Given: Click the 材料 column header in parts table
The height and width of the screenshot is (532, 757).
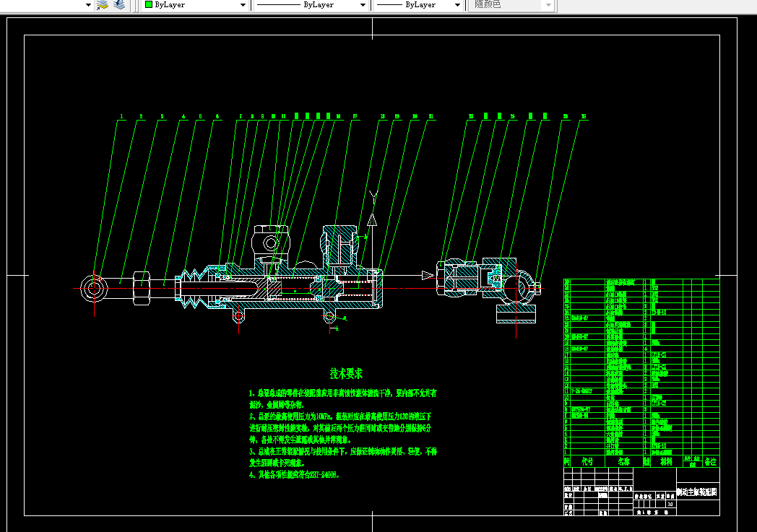Looking at the screenshot, I should pos(666,461).
